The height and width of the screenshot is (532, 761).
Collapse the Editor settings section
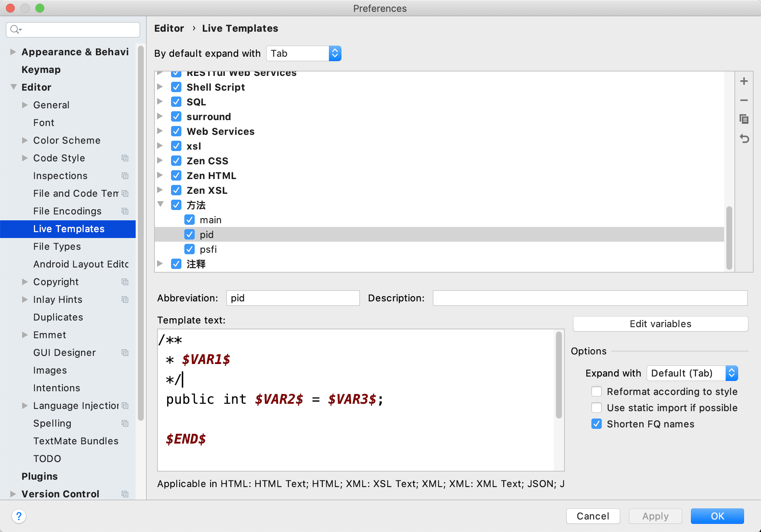point(13,87)
